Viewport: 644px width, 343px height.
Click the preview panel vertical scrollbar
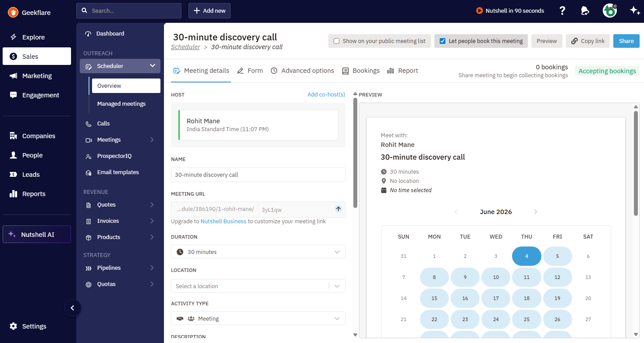[x=636, y=163]
